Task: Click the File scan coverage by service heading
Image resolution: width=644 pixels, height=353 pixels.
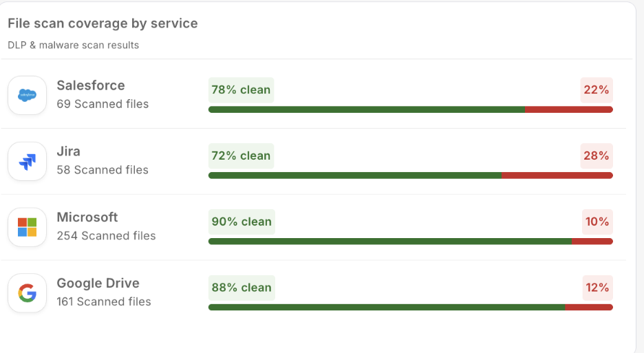Action: [x=103, y=23]
